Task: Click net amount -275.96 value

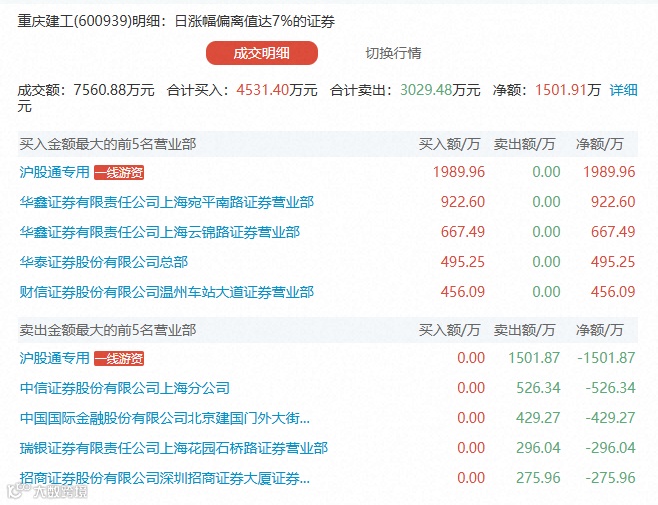Action: click(611, 478)
